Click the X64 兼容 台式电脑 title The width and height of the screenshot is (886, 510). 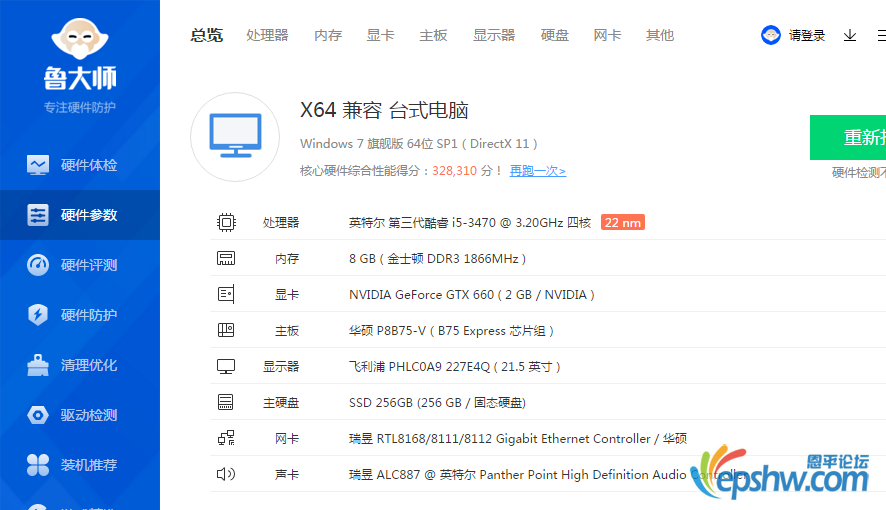(384, 110)
